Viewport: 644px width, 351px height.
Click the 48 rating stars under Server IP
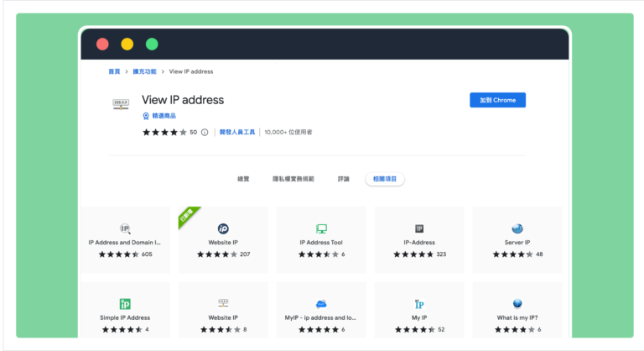pos(513,254)
